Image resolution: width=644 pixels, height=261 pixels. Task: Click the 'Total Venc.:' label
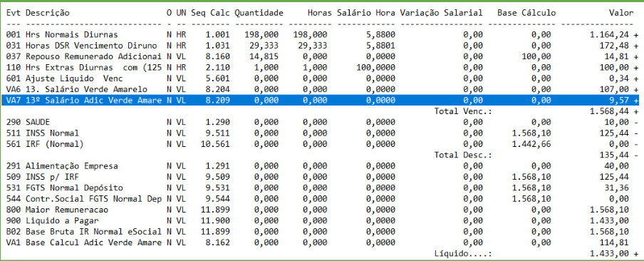[x=463, y=111]
